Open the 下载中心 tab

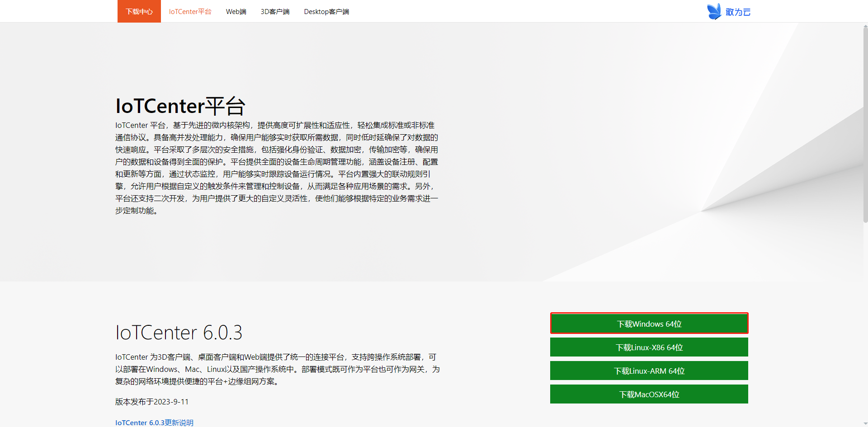(x=139, y=11)
